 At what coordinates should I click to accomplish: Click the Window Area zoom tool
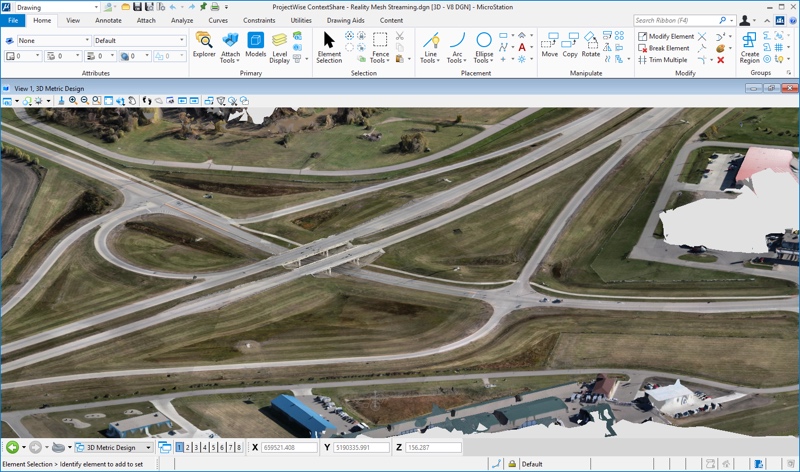[96, 101]
